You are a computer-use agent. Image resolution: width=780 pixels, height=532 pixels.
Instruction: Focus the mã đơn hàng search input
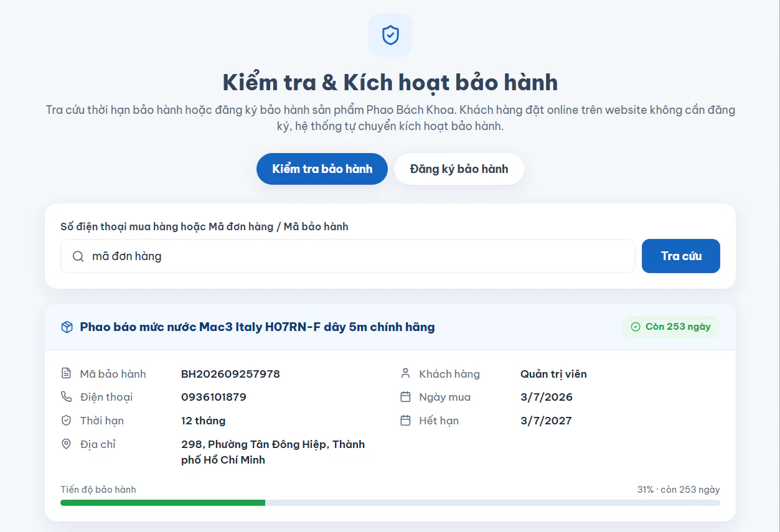347,256
